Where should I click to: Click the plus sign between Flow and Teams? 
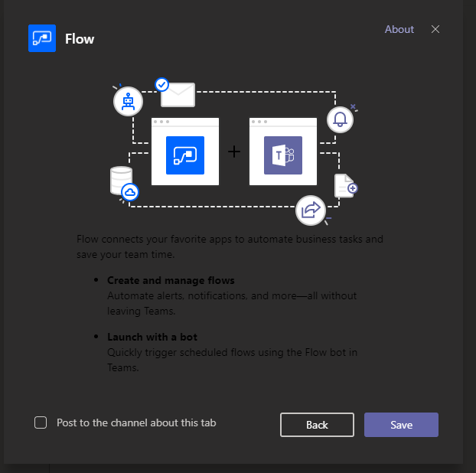pyautogui.click(x=234, y=152)
